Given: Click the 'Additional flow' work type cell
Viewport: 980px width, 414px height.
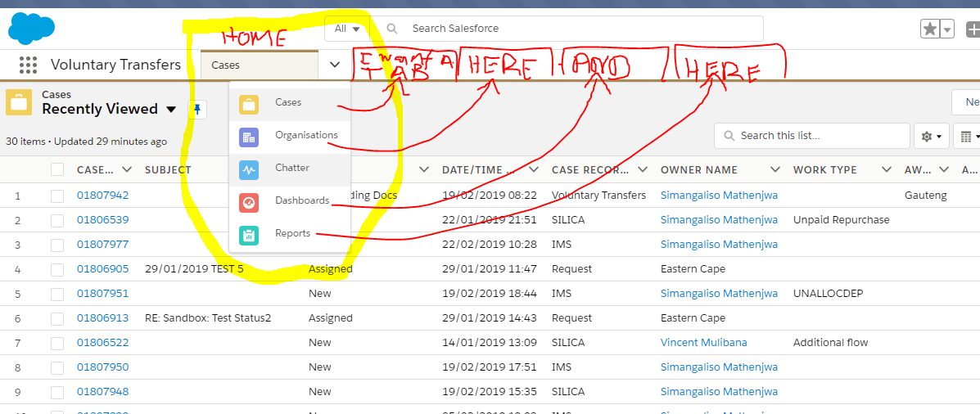Looking at the screenshot, I should [831, 342].
